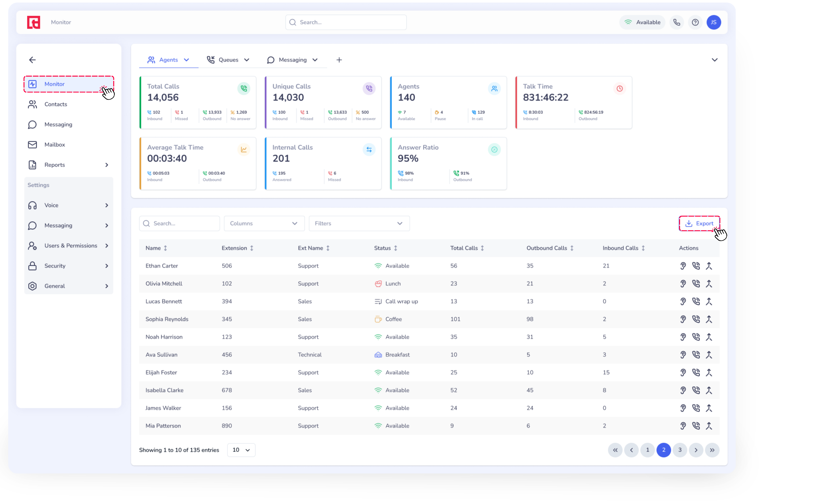This screenshot has width=828, height=504.
Task: Go to page 3 in the pagination
Action: (x=680, y=450)
